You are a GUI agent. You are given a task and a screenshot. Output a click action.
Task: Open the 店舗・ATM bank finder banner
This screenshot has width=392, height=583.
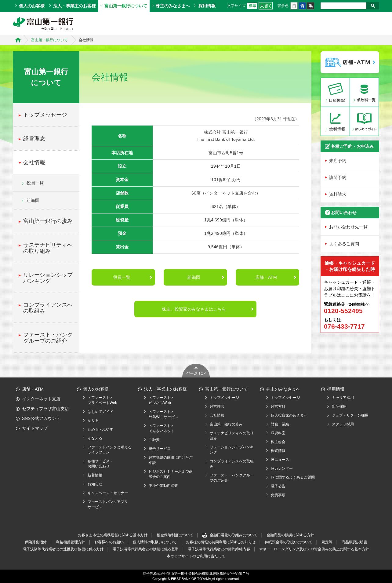(x=350, y=62)
